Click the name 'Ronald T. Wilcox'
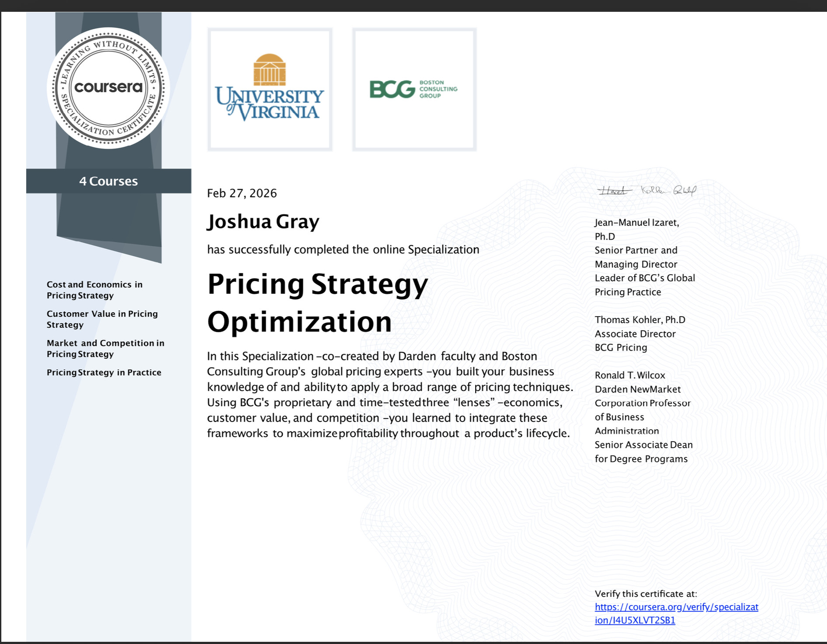The image size is (827, 644). [x=630, y=375]
